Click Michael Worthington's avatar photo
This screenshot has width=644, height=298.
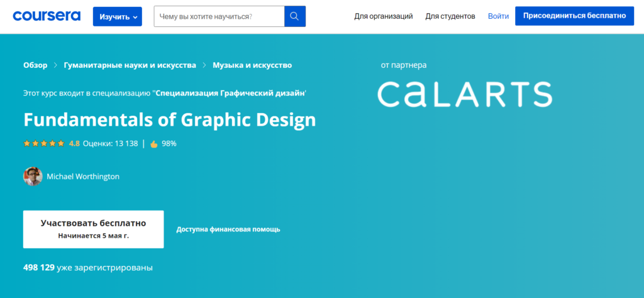pyautogui.click(x=33, y=177)
